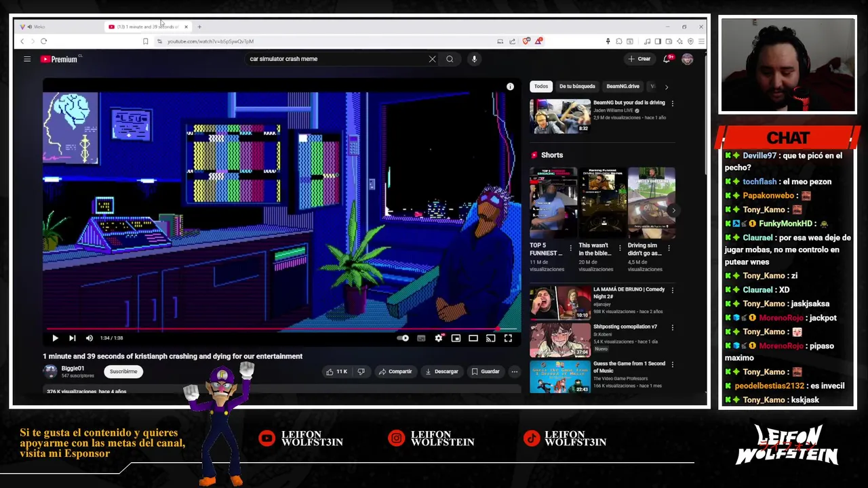
Task: Open Guess the Game from 1 Second title
Action: (x=629, y=367)
